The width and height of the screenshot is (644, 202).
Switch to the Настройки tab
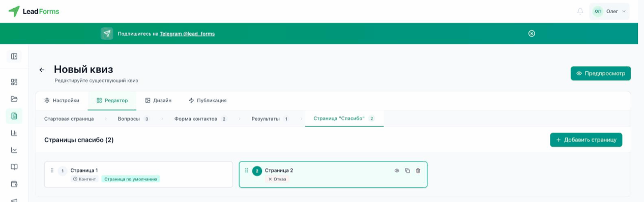coord(62,100)
